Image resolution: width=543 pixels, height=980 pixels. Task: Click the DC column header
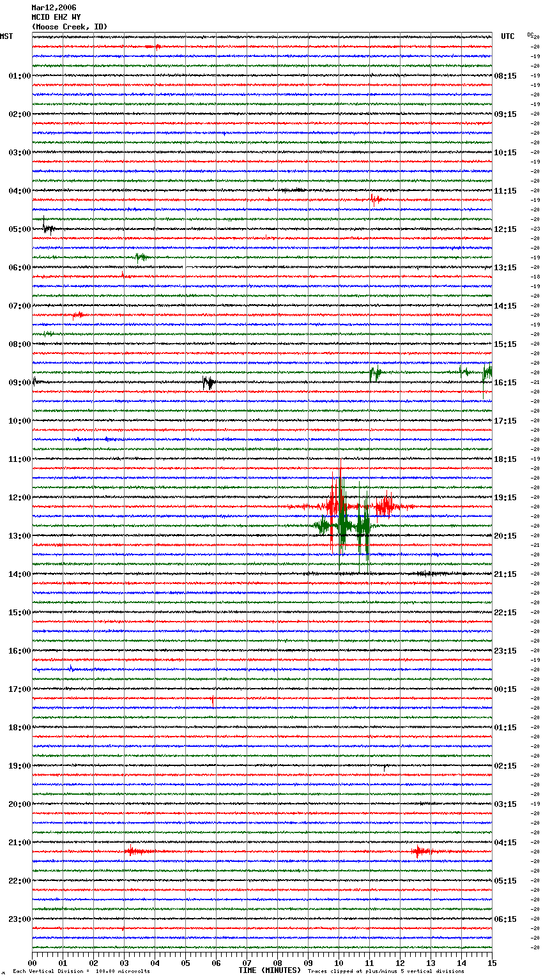tap(531, 34)
